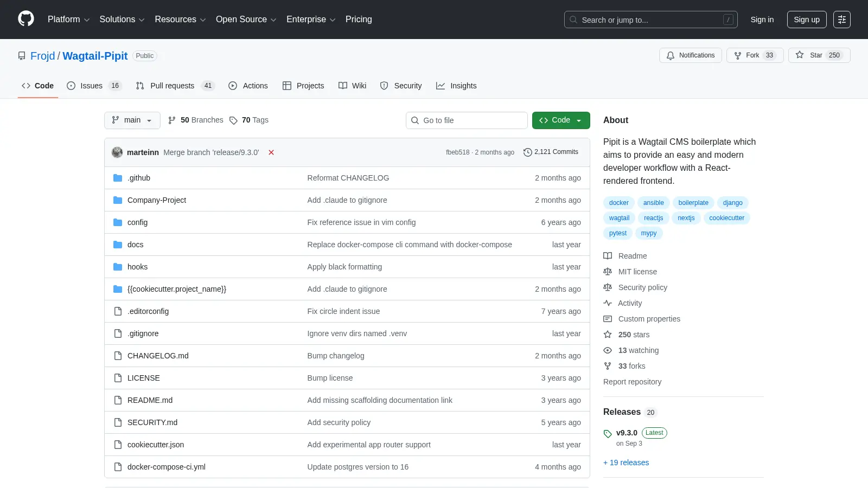Image resolution: width=868 pixels, height=488 pixels.
Task: Click the Search or jump to field
Action: point(651,20)
